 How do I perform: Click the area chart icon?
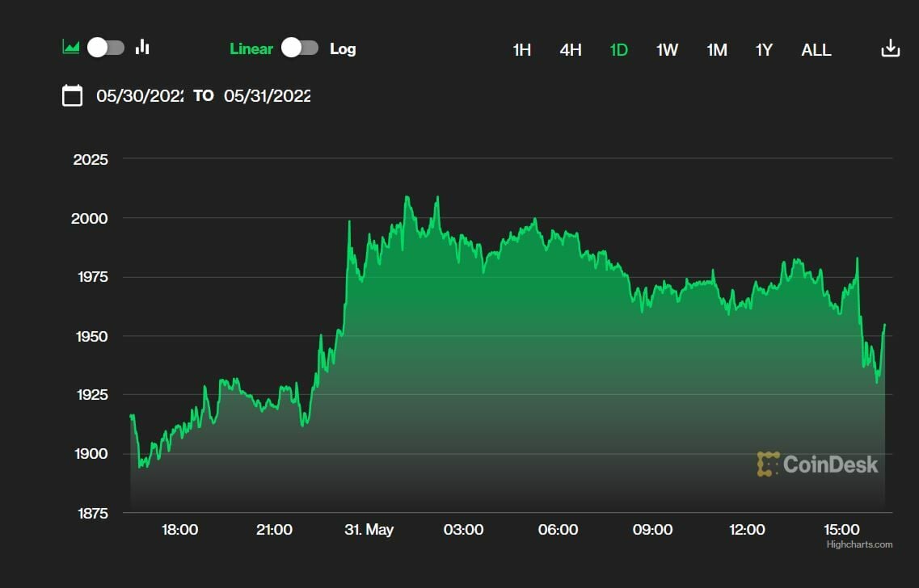(71, 48)
